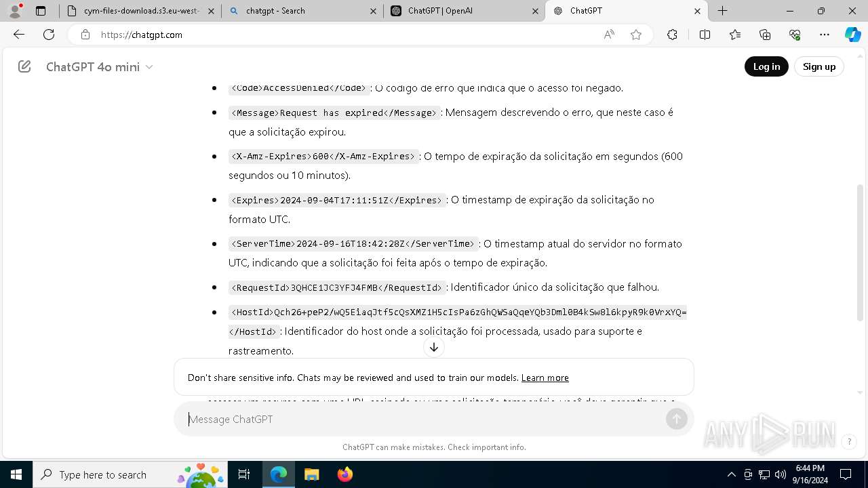Viewport: 868px width, 488px height.
Task: Open the Copilot sidebar
Action: pyautogui.click(x=852, y=35)
